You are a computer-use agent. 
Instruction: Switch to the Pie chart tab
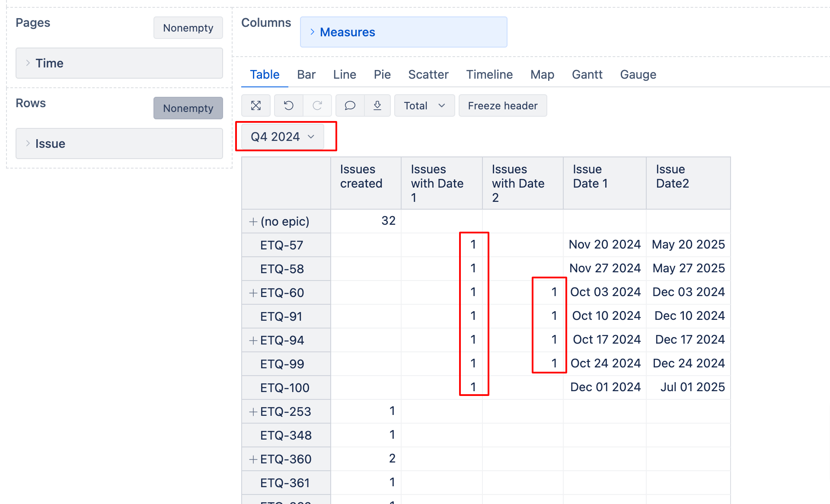(382, 74)
